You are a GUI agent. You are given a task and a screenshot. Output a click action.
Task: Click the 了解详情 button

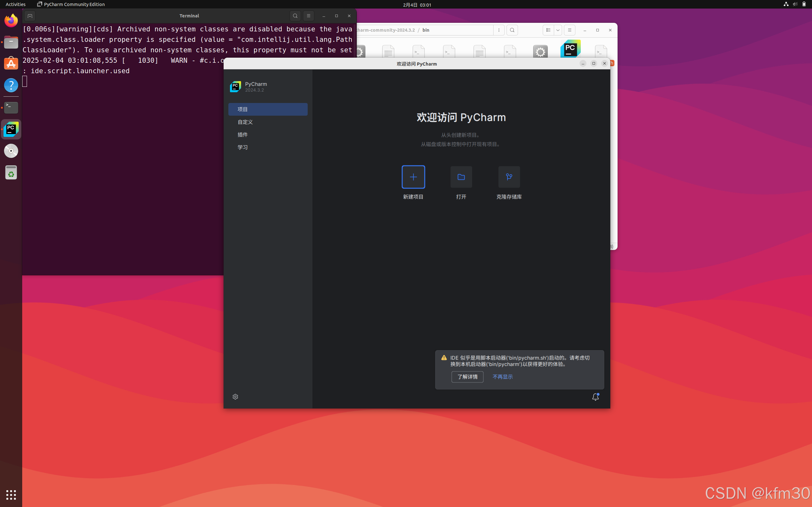pyautogui.click(x=467, y=377)
